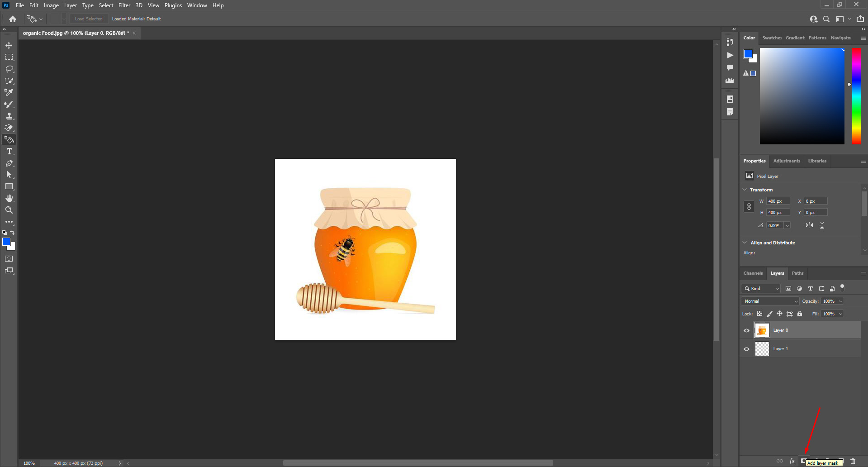Switch to the Adjustments tab

point(787,161)
